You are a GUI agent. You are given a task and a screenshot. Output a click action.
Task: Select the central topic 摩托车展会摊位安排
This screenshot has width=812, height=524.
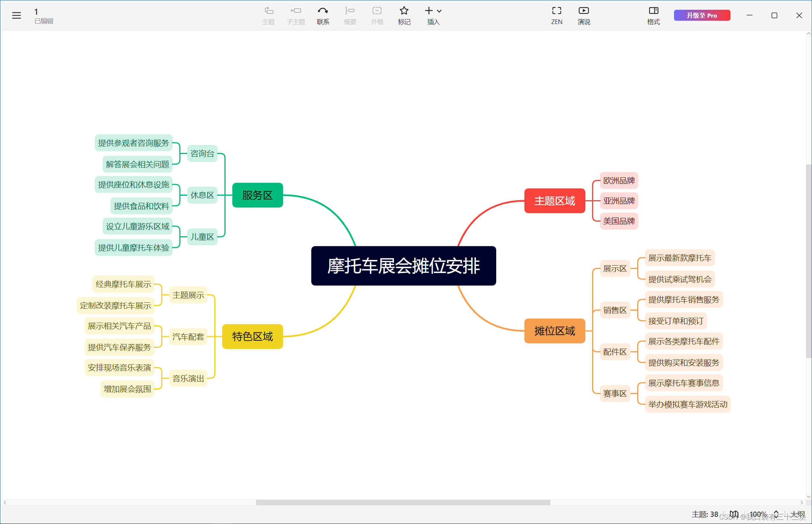point(403,266)
